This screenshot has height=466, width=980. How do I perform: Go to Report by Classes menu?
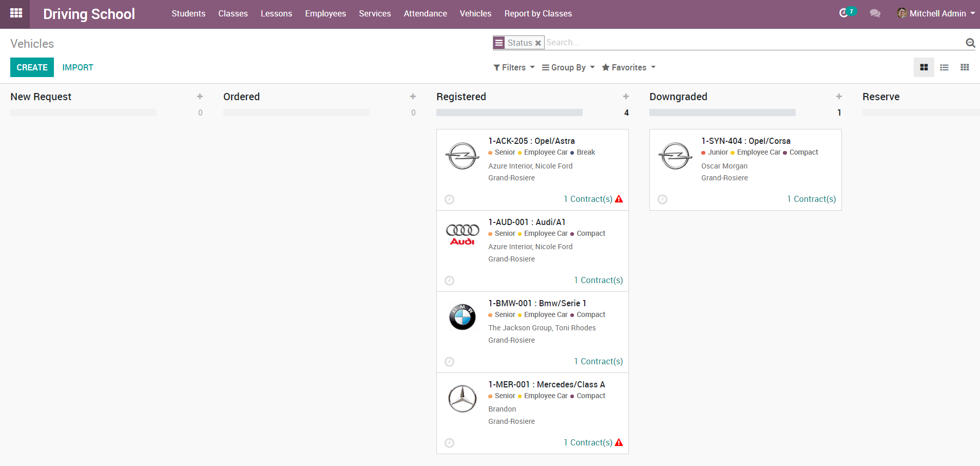click(x=537, y=13)
